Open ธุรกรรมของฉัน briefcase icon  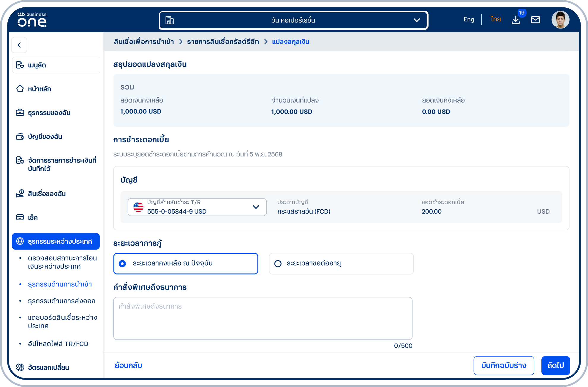coord(20,112)
